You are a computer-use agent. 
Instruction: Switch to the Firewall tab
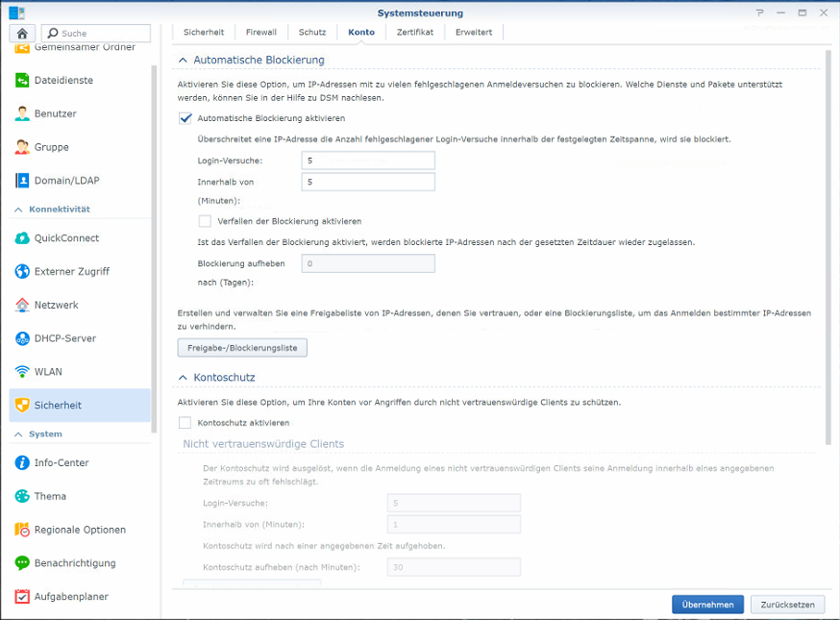260,32
